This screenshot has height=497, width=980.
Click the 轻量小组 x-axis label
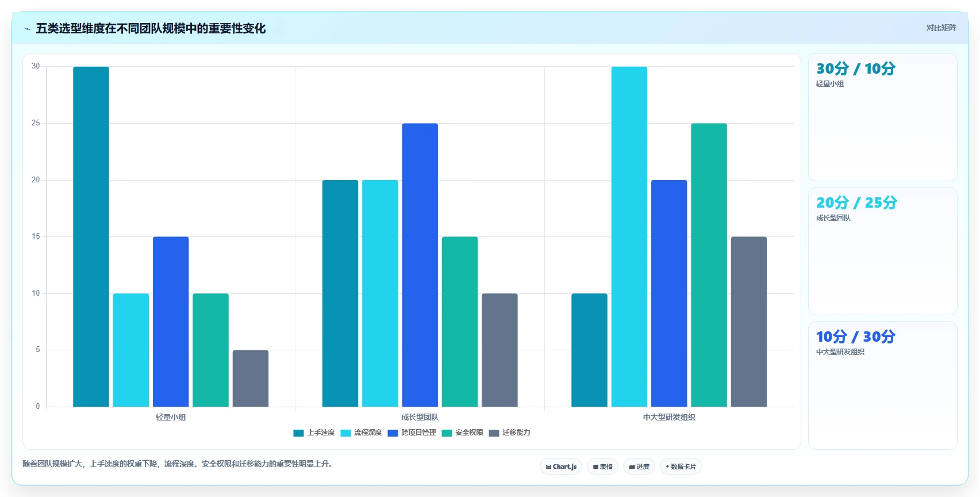pos(171,417)
